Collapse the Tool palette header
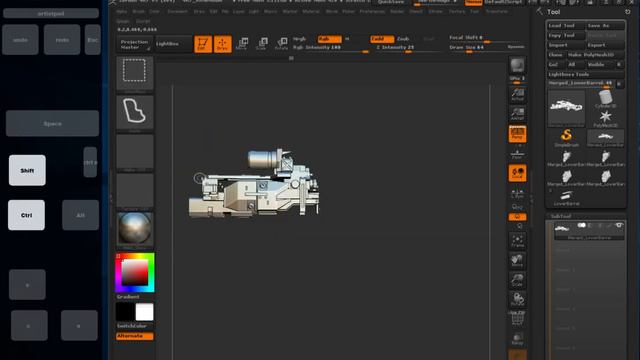The height and width of the screenshot is (360, 640). pyautogui.click(x=553, y=12)
